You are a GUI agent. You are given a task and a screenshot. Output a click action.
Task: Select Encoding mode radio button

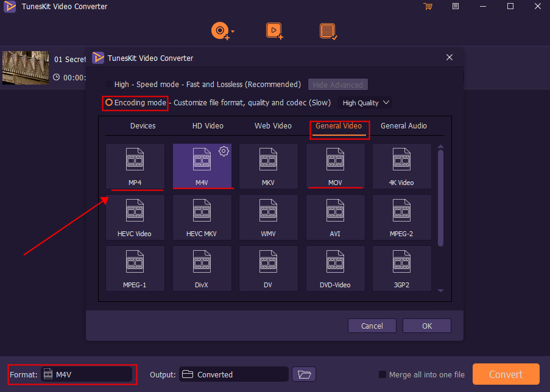[109, 102]
